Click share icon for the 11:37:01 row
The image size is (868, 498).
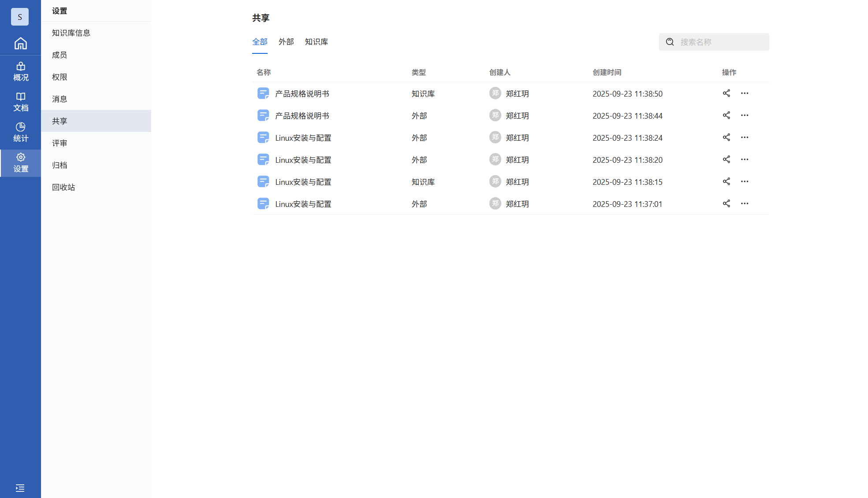[x=726, y=203]
